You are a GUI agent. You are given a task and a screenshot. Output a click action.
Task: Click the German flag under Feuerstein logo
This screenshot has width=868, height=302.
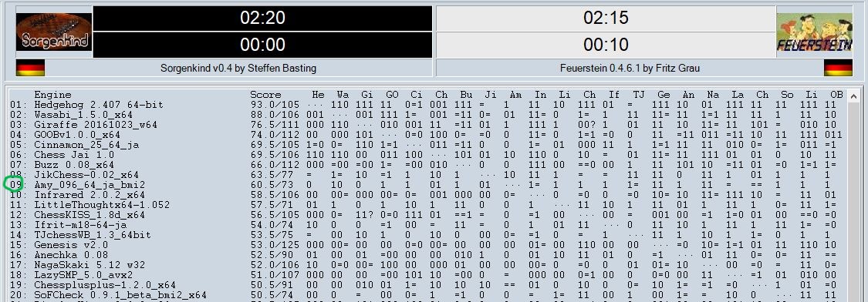pyautogui.click(x=838, y=69)
